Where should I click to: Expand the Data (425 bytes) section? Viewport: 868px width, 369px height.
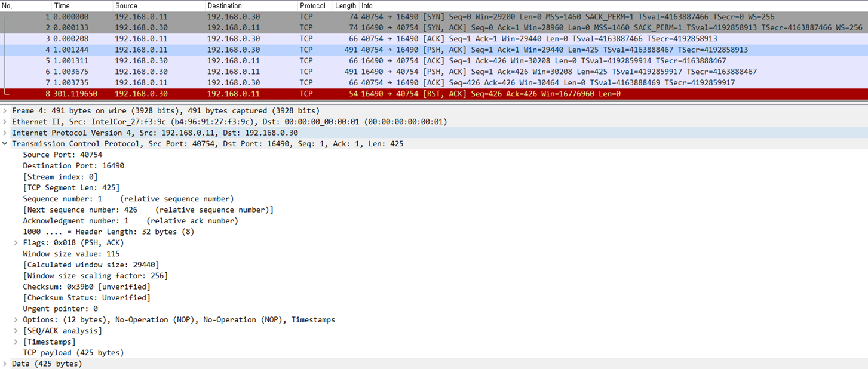[5, 364]
